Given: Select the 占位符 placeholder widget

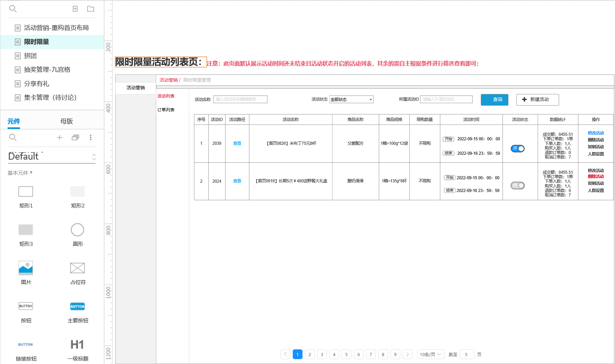Looking at the screenshot, I should (78, 268).
